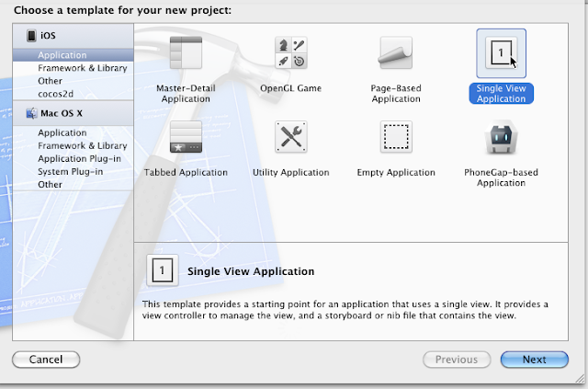Click the Next button
Screen dimensions: 588x389
pos(534,360)
